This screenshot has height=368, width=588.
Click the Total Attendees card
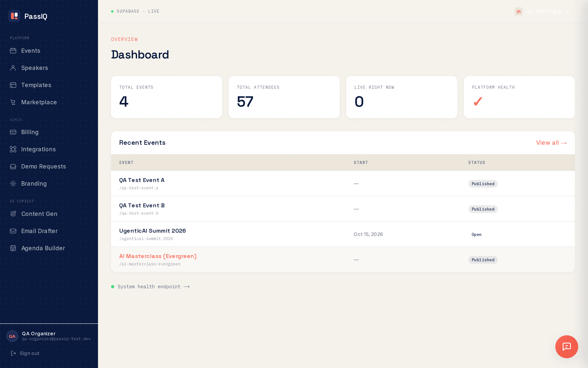284,97
